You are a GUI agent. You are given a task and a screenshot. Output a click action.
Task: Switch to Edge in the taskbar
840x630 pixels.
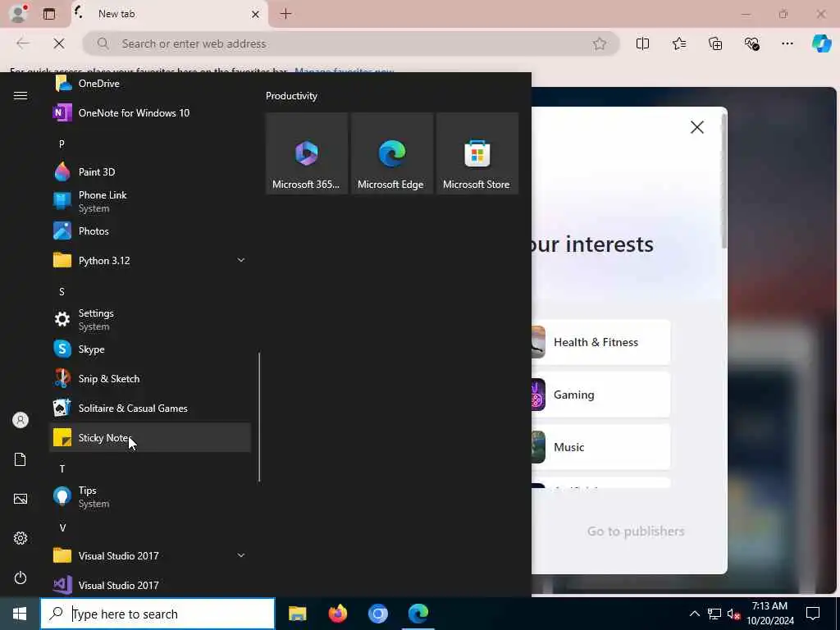[418, 614]
